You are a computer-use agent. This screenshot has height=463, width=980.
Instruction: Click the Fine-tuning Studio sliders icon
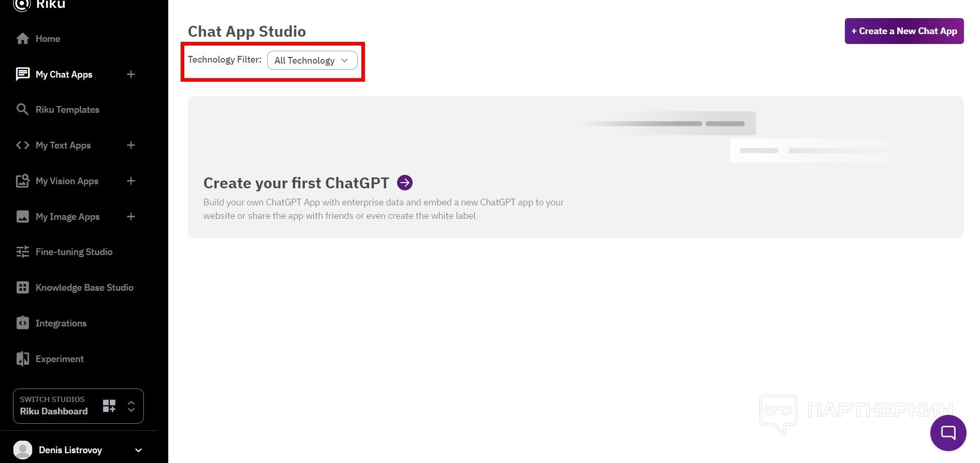click(x=23, y=252)
